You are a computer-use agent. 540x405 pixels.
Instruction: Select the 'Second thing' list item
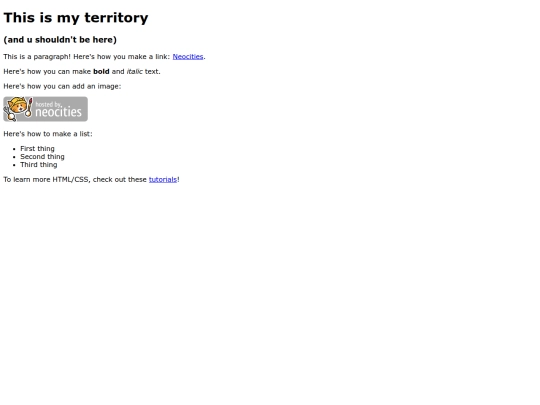(42, 157)
